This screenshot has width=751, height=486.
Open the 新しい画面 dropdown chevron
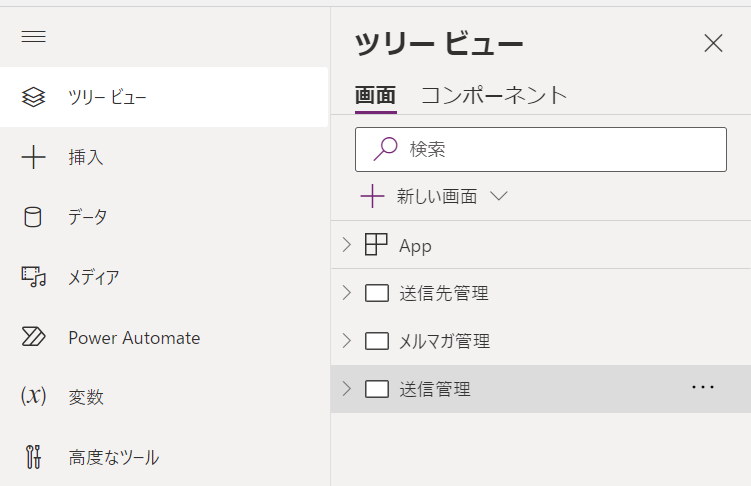click(x=499, y=196)
